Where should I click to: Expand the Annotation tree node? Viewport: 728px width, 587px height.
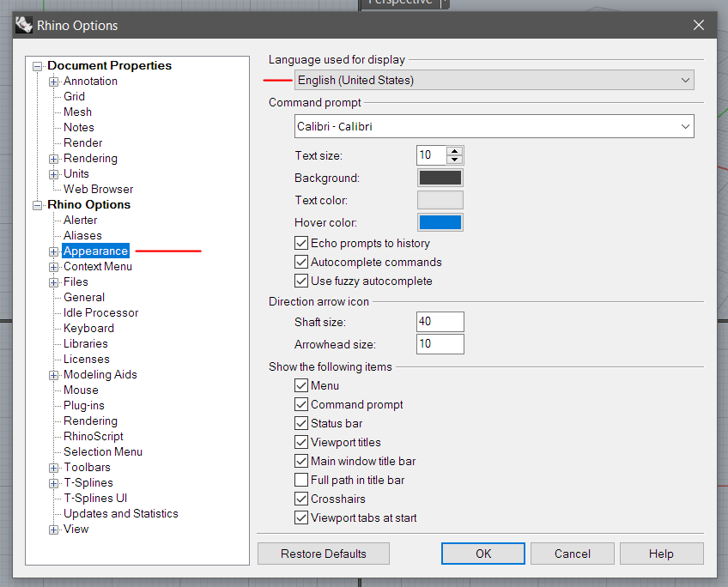(54, 82)
